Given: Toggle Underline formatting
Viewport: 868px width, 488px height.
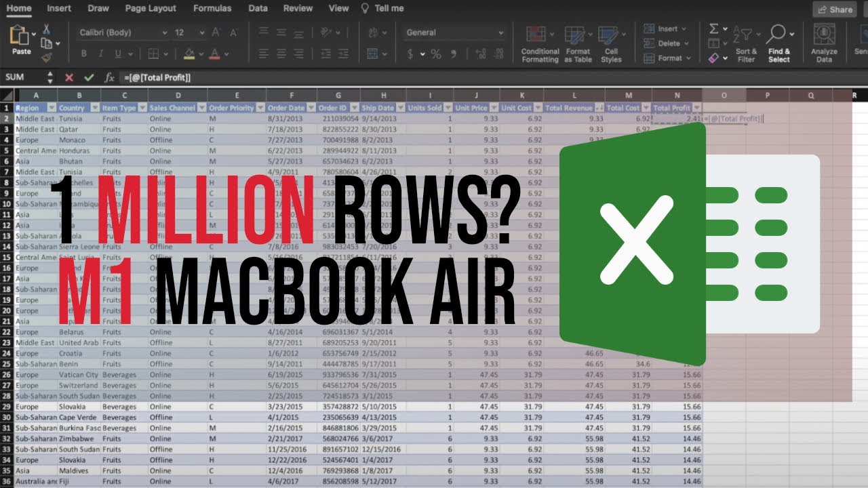Looking at the screenshot, I should 119,54.
